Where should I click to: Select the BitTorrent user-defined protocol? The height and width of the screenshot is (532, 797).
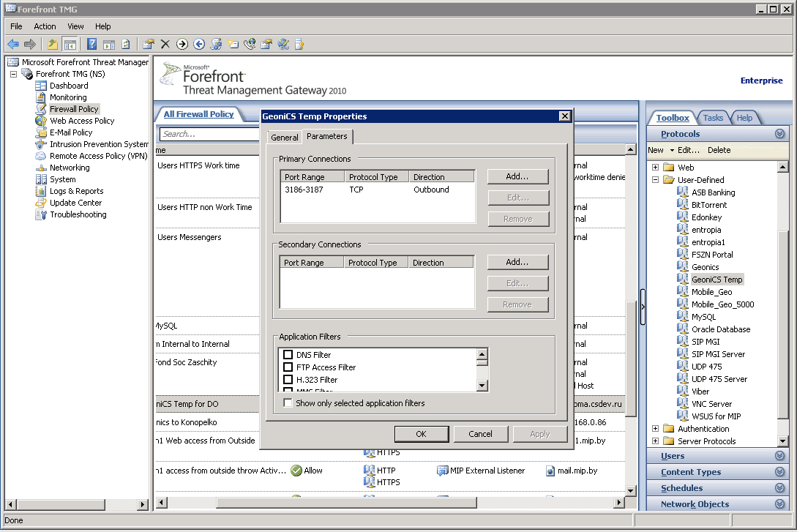point(708,205)
